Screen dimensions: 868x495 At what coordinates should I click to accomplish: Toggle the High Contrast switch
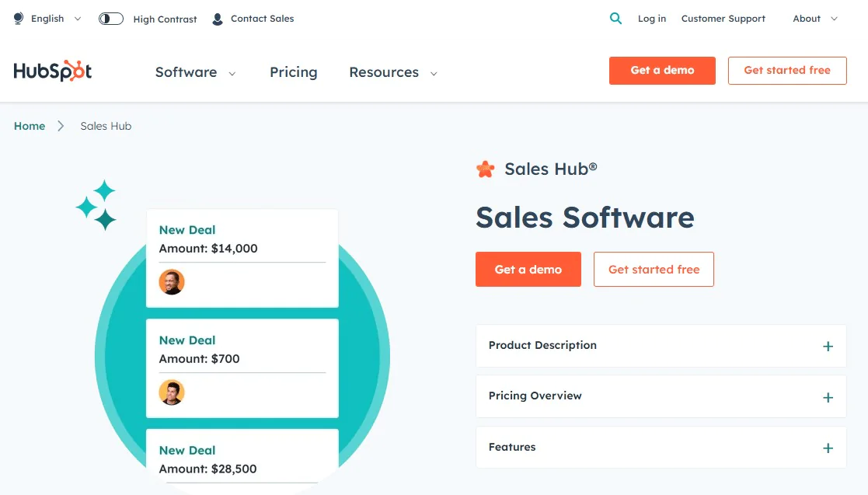pos(110,18)
